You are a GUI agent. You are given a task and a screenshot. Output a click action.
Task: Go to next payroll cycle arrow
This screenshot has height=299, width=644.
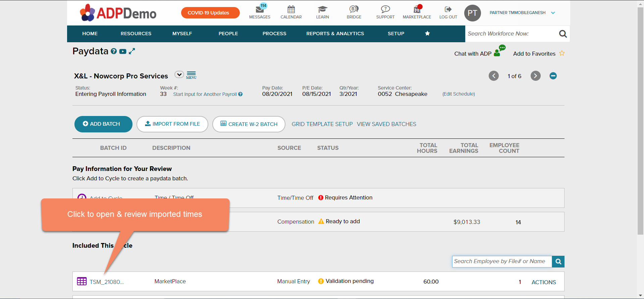[535, 76]
